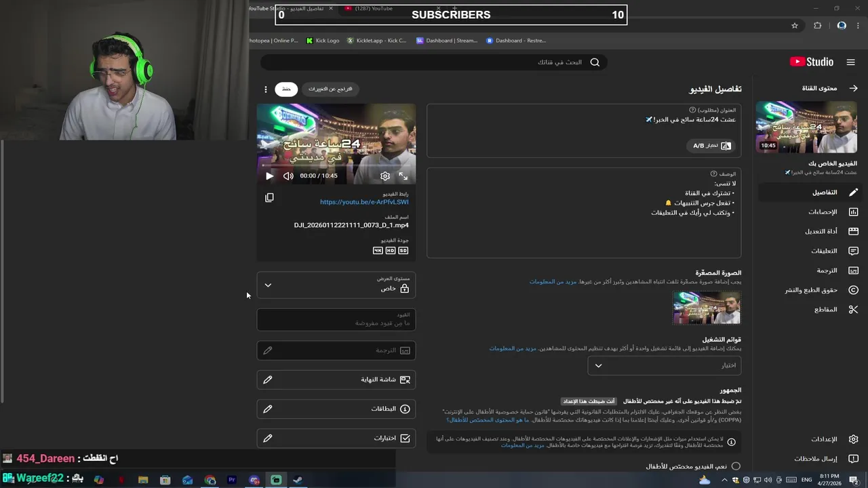The height and width of the screenshot is (488, 868).
Task: Click the restrictions box (القيود)
Action: 336,319
